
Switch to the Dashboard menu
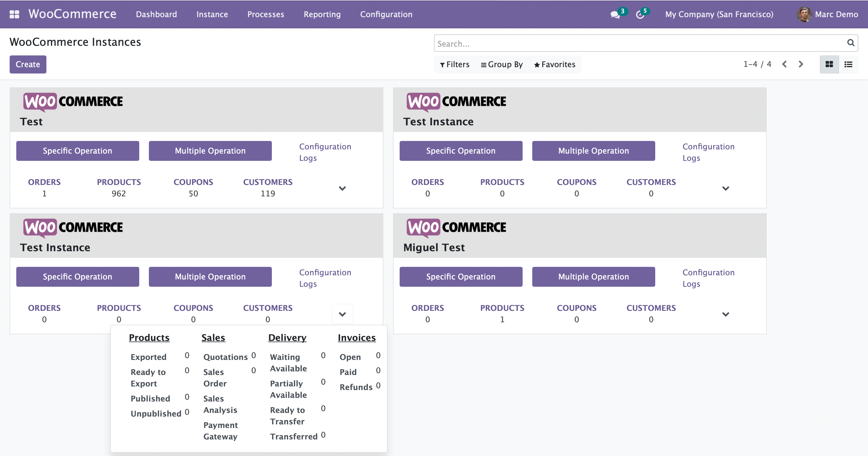pyautogui.click(x=156, y=14)
